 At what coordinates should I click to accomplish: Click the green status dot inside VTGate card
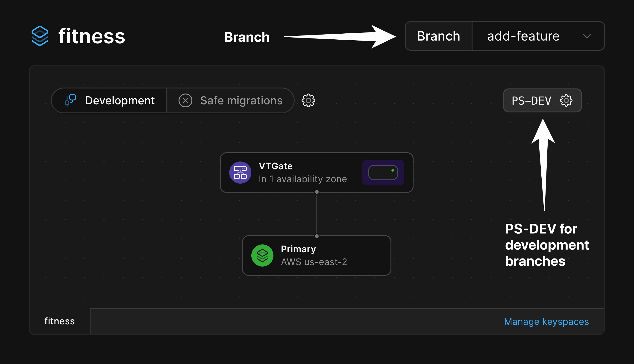coord(392,170)
